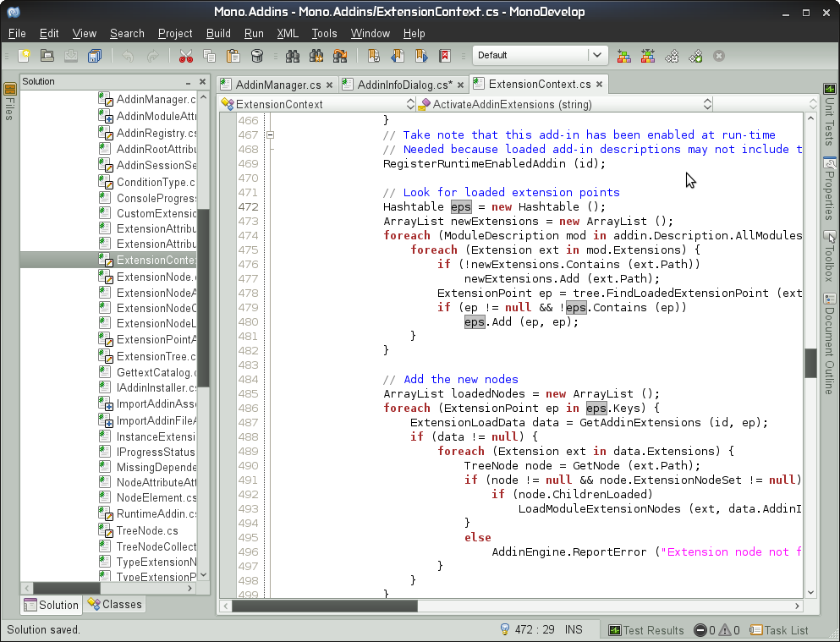Toggle the INS insert mode indicator
This screenshot has height=642, width=840.
coord(574,630)
